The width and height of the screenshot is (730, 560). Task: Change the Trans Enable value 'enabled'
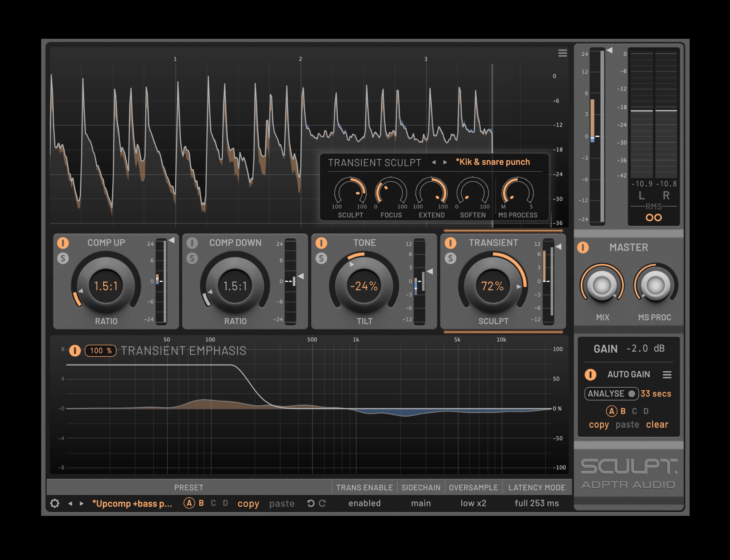click(364, 503)
